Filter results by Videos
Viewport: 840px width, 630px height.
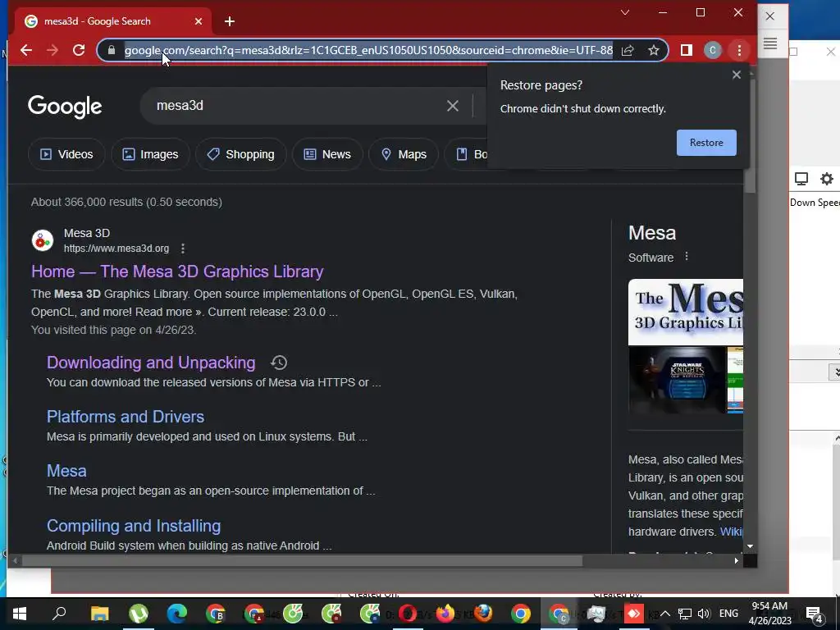pos(66,154)
